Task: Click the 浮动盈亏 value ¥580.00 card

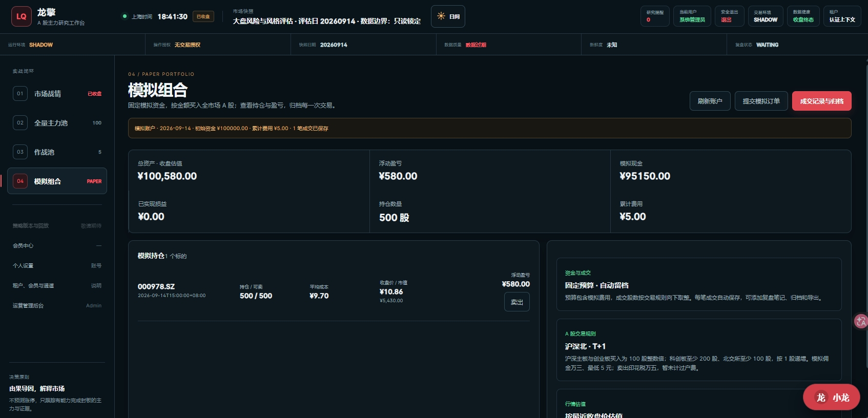Action: coord(398,176)
